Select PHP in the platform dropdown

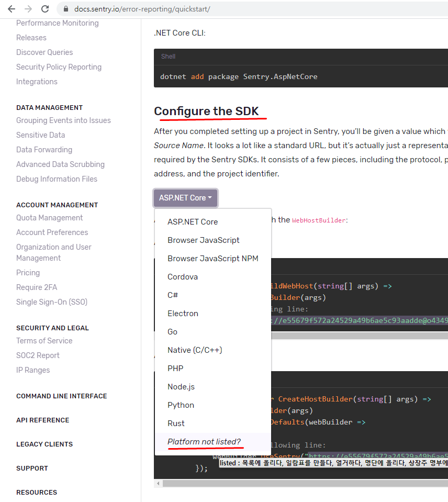tap(213, 368)
